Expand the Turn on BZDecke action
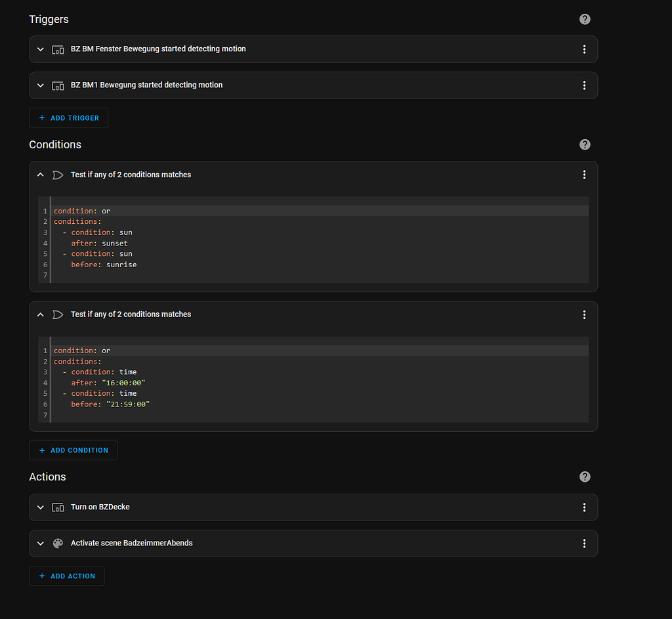 click(x=41, y=507)
